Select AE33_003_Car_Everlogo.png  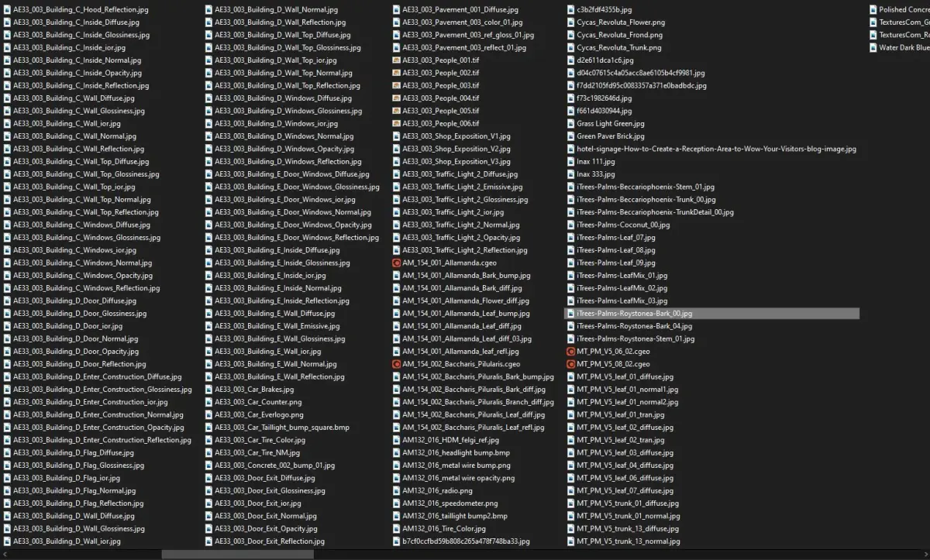260,414
